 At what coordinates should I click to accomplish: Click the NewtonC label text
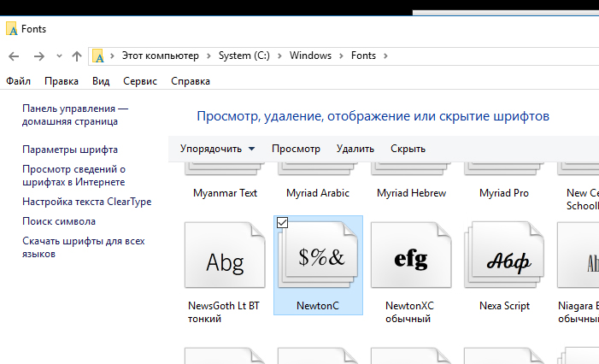[318, 306]
